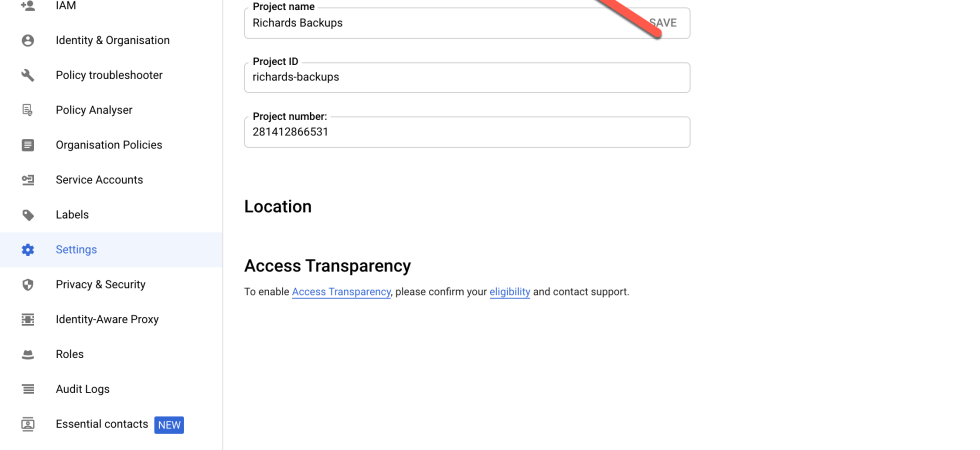The image size is (980, 450).
Task: Click the Service Accounts key icon
Action: point(28,180)
